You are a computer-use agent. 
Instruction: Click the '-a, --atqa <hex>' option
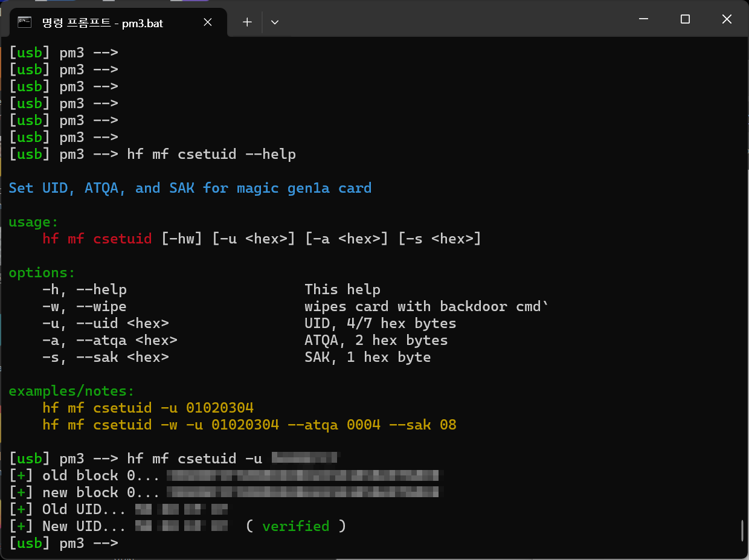[x=110, y=340]
